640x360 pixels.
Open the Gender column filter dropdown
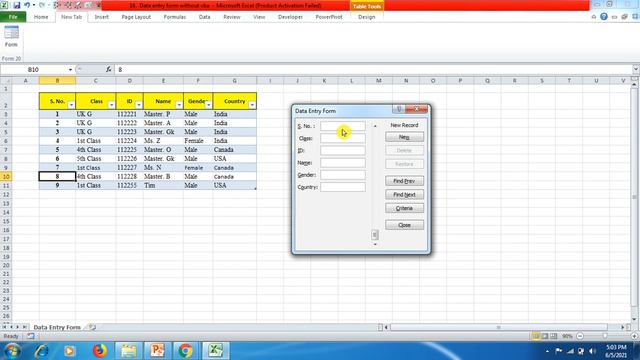click(208, 105)
